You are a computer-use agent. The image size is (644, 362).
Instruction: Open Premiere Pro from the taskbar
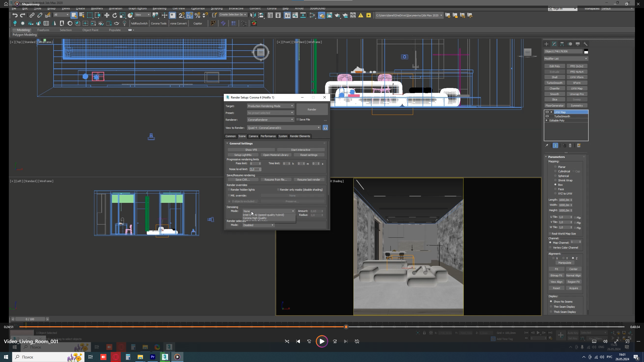click(152, 357)
